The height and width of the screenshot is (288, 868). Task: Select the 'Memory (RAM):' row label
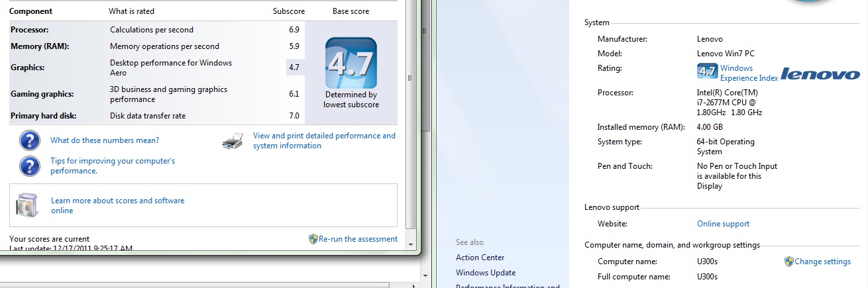point(40,46)
